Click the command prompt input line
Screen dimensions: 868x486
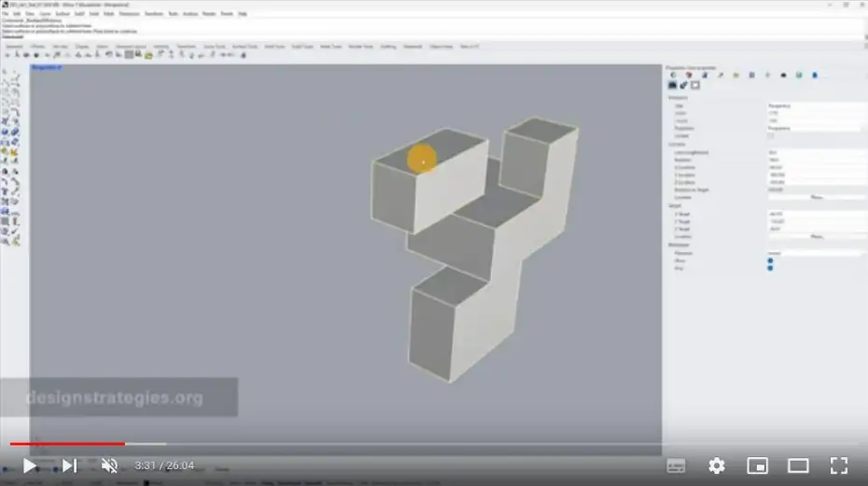(432, 36)
